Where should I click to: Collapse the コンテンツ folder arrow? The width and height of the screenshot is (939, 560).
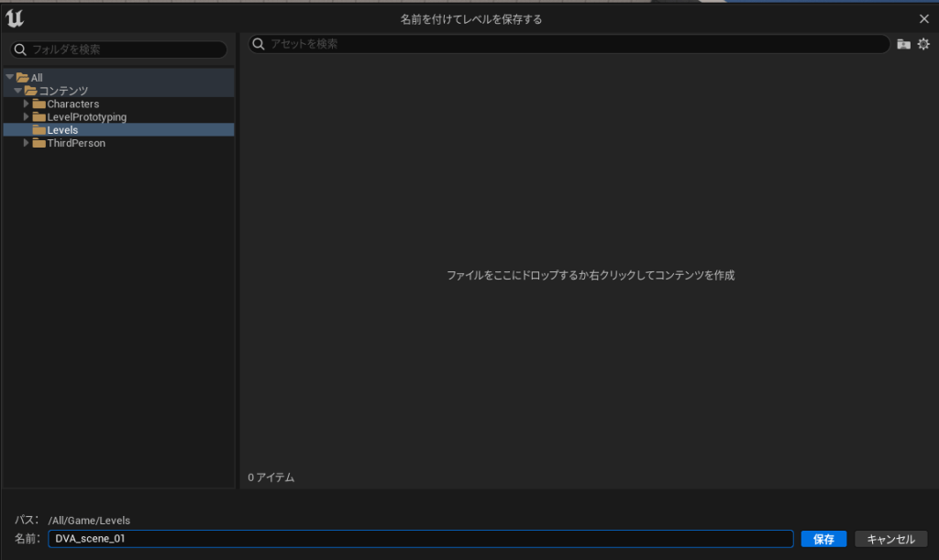17,91
